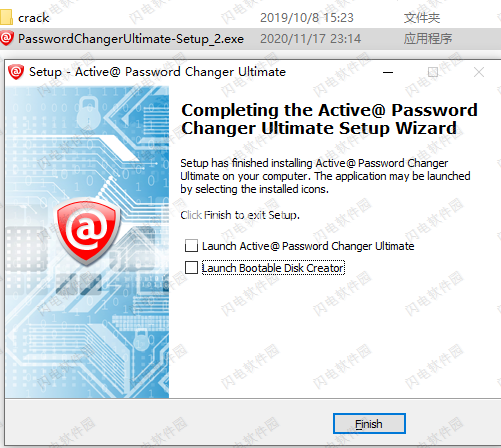The width and height of the screenshot is (501, 448).
Task: Click the 2020/11/17 23:14 modified date
Action: (x=310, y=39)
